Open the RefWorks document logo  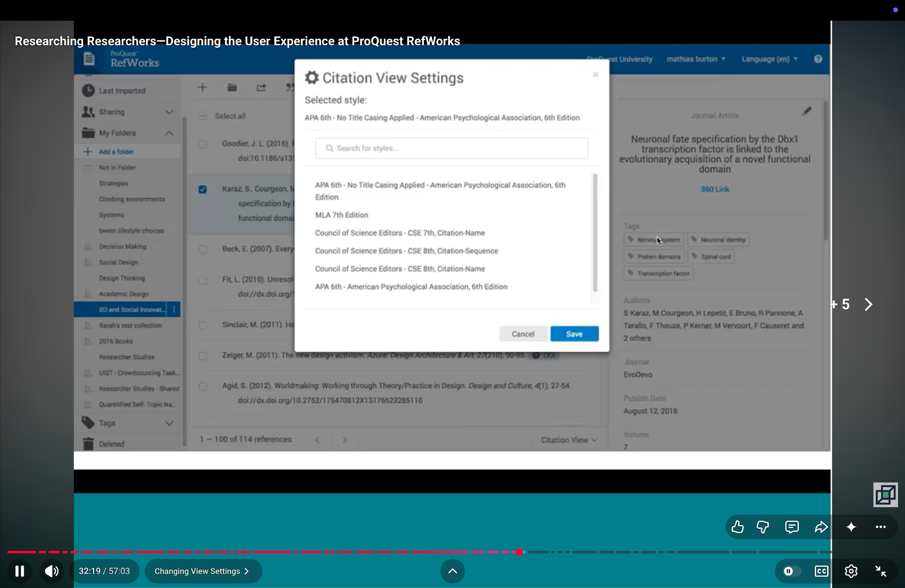pyautogui.click(x=89, y=58)
